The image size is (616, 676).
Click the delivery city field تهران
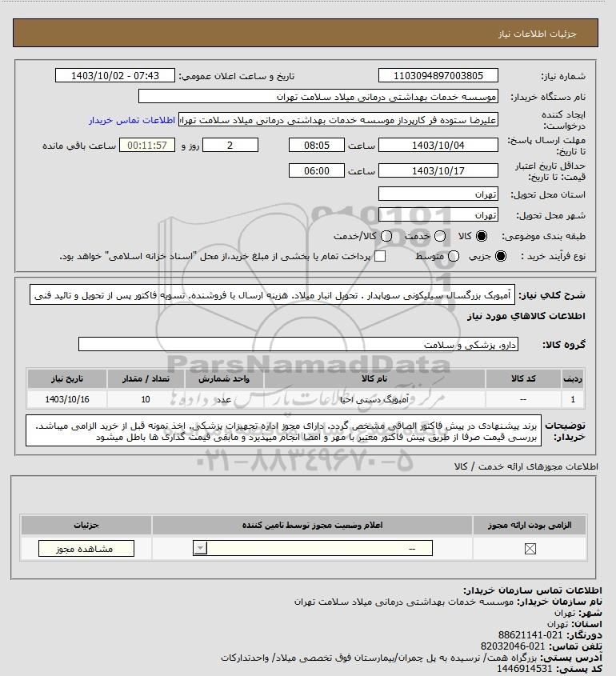click(x=438, y=214)
